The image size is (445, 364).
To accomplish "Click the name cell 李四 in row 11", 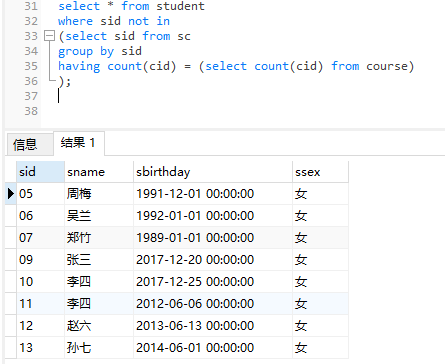I will (99, 304).
